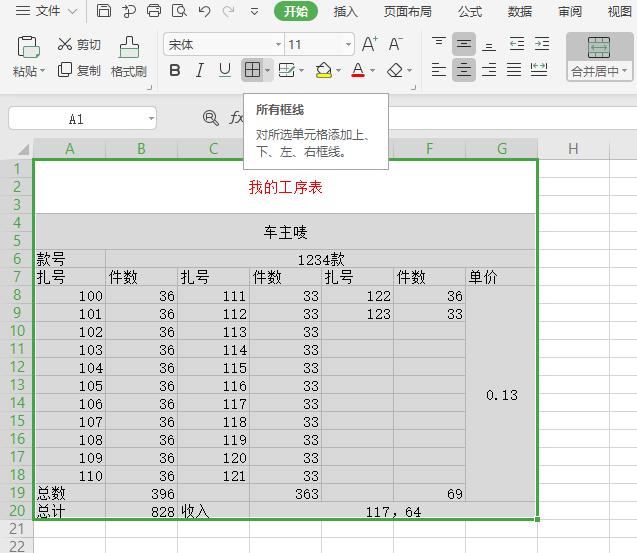This screenshot has height=553, width=637.
Task: Align text to top of cell
Action: point(439,43)
